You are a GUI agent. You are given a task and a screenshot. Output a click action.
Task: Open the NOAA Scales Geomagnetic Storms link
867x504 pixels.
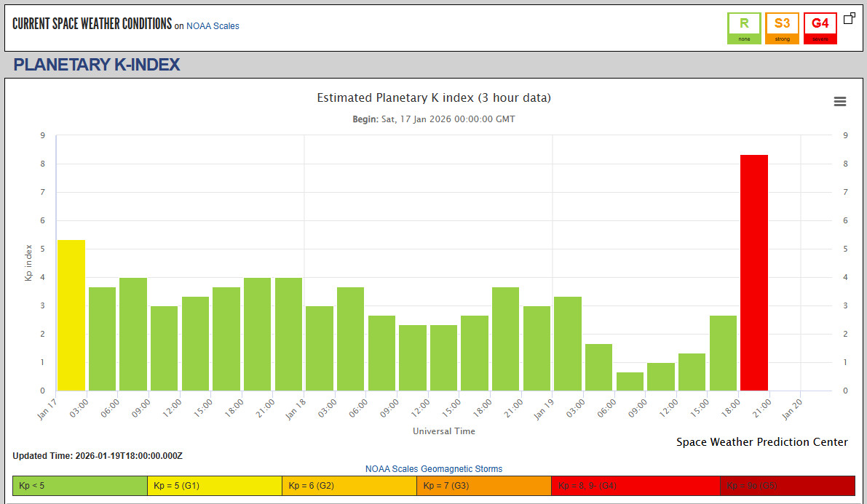[433, 469]
